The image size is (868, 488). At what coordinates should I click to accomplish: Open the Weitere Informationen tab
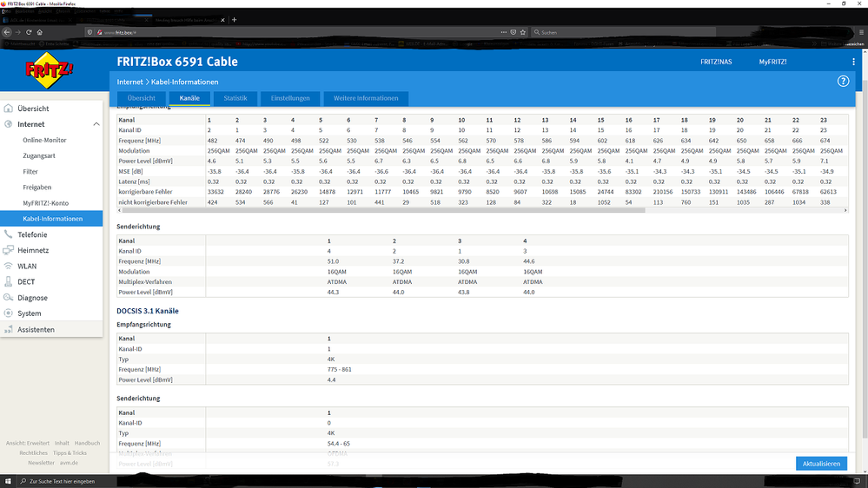pyautogui.click(x=365, y=98)
